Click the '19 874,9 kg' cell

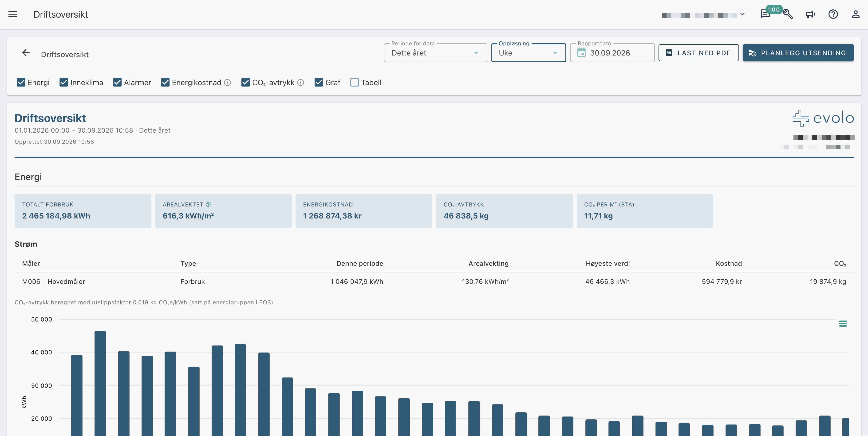[828, 281]
